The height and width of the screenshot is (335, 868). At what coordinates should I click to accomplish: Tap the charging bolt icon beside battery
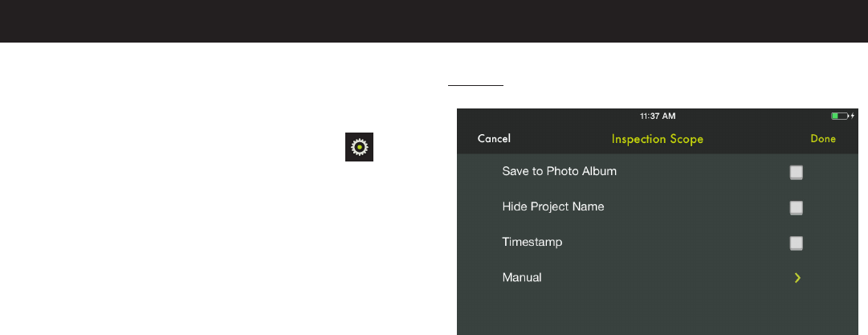853,116
